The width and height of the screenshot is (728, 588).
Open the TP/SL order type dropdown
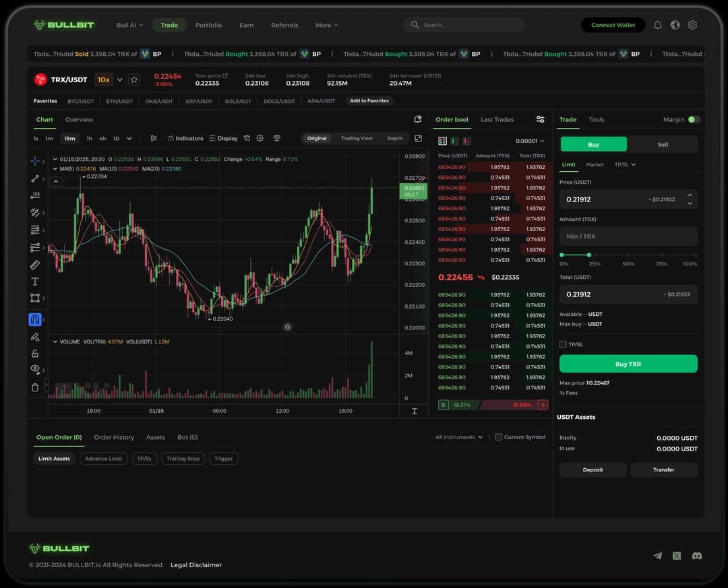(x=625, y=165)
